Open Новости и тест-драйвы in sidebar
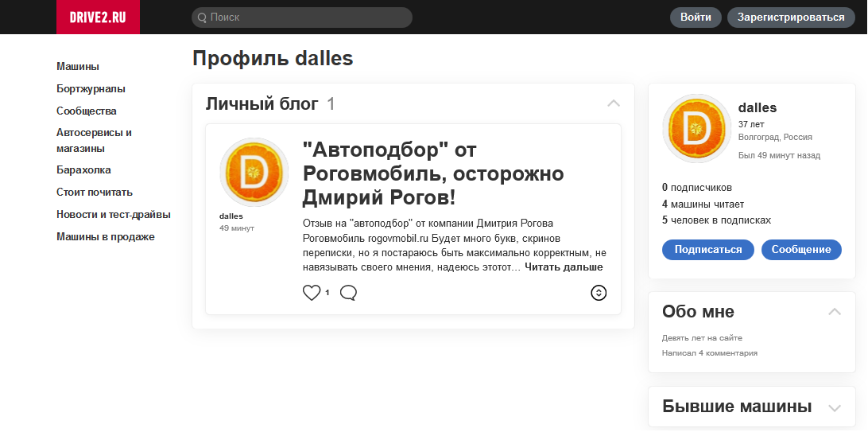The width and height of the screenshot is (868, 436). click(114, 214)
